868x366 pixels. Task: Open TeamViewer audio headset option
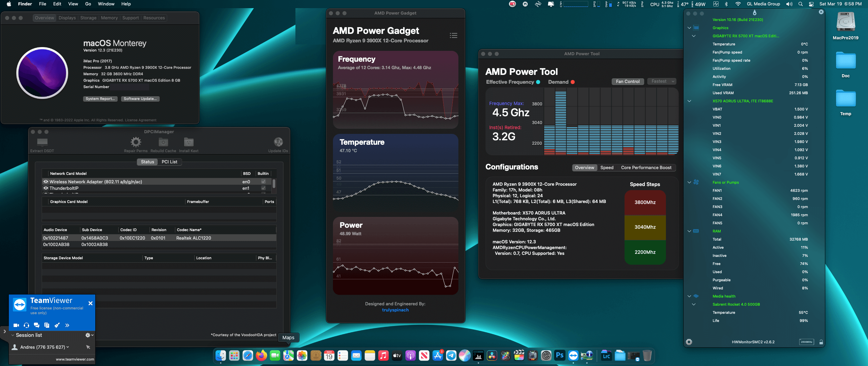(26, 325)
